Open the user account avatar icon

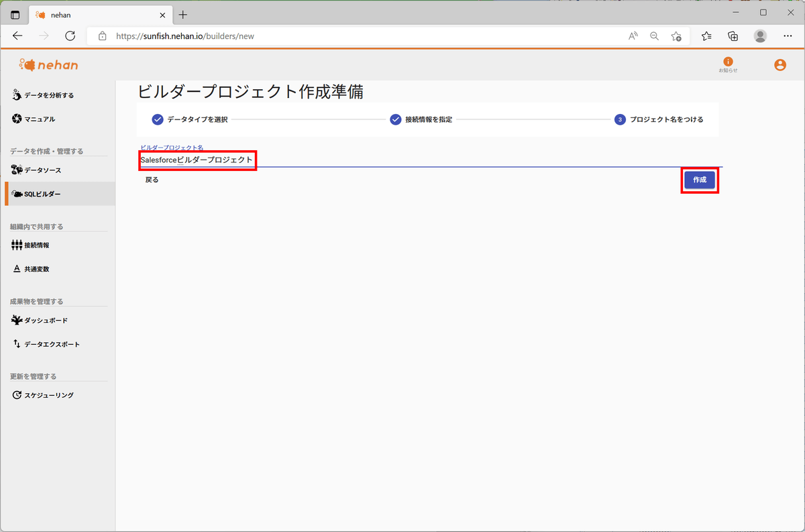tap(780, 65)
